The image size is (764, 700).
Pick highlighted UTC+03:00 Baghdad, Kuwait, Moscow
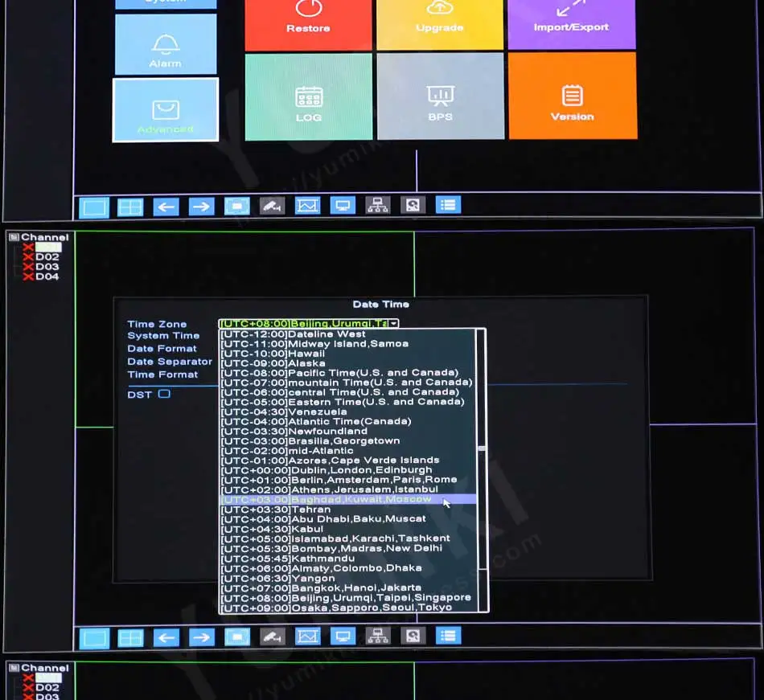[348, 499]
